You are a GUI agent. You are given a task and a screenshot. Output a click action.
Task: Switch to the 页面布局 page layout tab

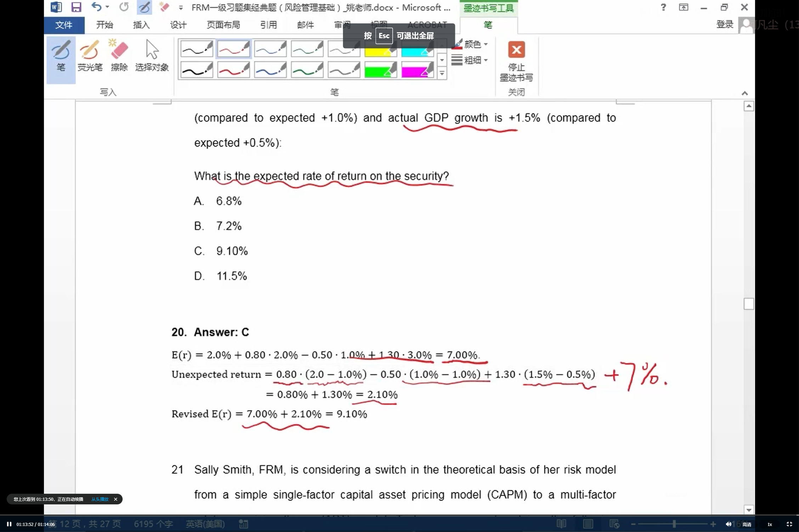point(223,25)
